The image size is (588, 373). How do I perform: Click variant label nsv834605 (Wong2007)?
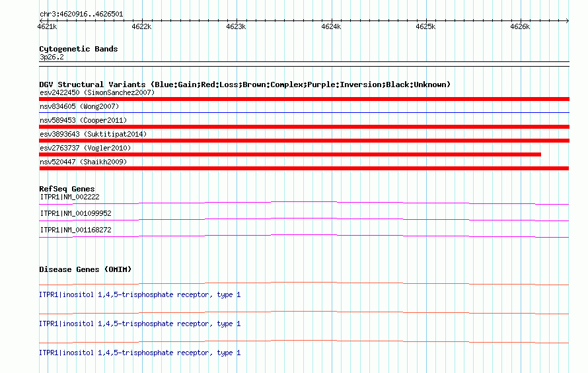click(79, 106)
